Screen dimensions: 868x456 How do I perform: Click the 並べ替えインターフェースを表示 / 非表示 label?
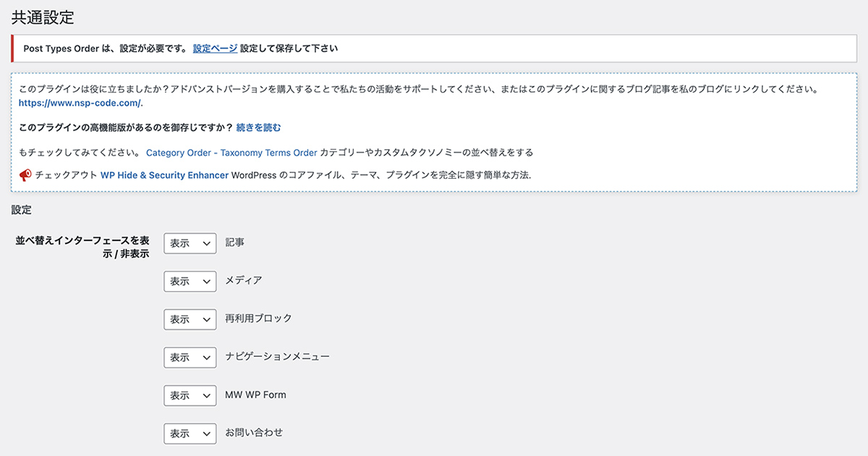[x=82, y=247]
